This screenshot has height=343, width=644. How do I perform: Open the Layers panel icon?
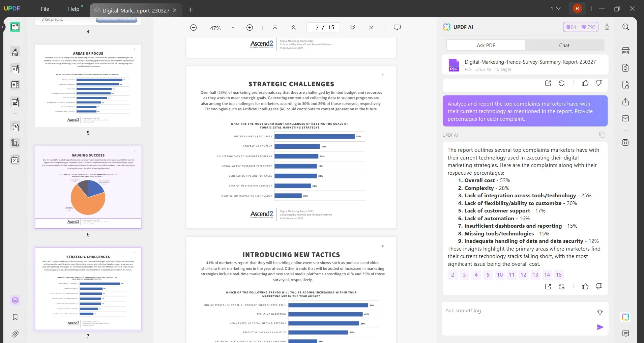tap(15, 300)
